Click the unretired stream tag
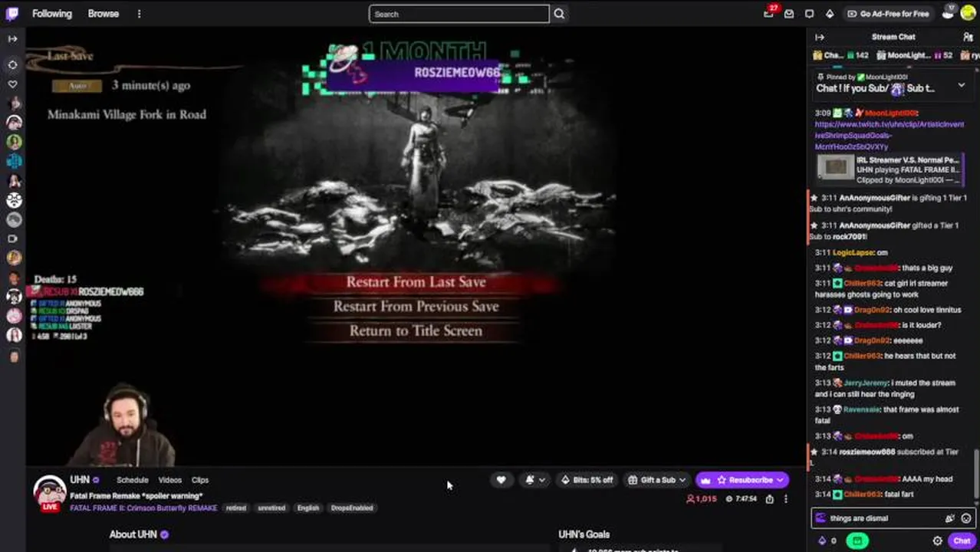 [271, 508]
